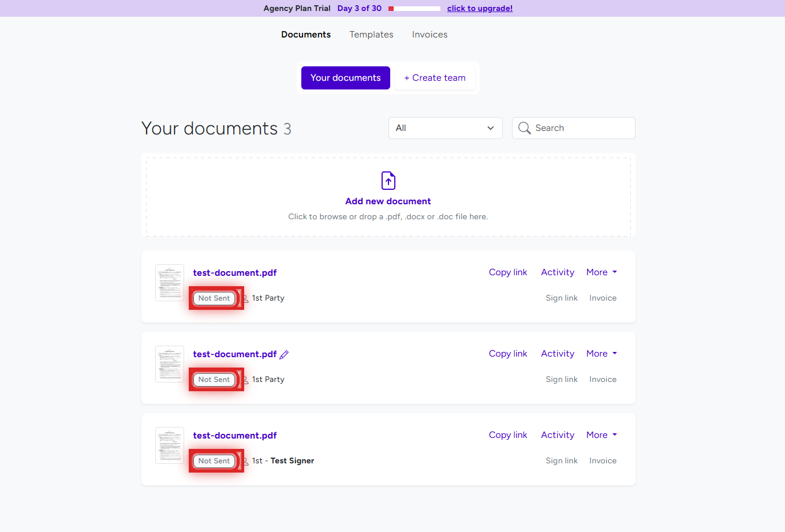Switch to the Templates tab
Image resolution: width=785 pixels, height=532 pixels.
coord(371,35)
